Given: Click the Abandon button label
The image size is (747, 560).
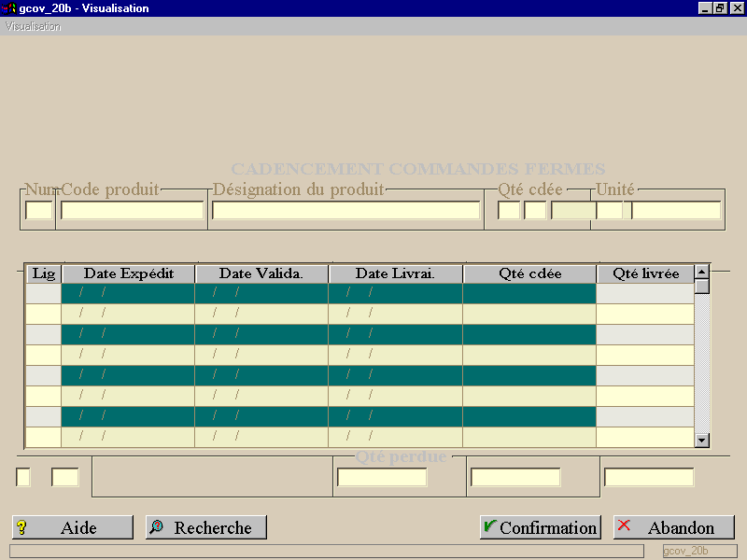Looking at the screenshot, I should click(681, 528).
